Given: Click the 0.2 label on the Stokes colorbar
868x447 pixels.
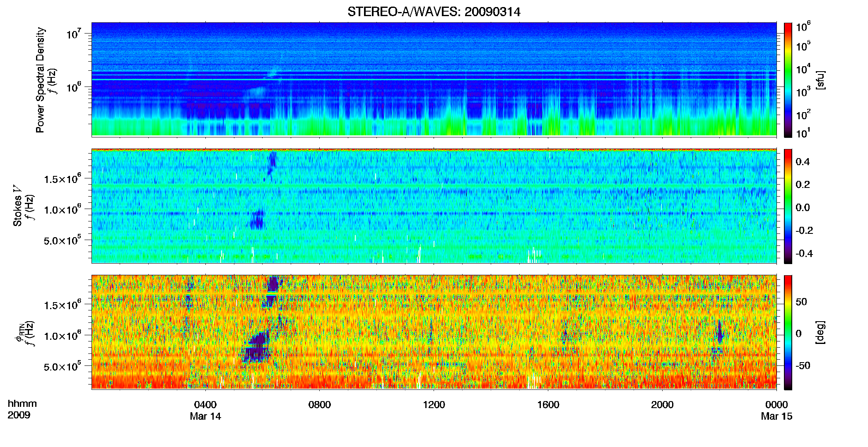Looking at the screenshot, I should coord(803,185).
